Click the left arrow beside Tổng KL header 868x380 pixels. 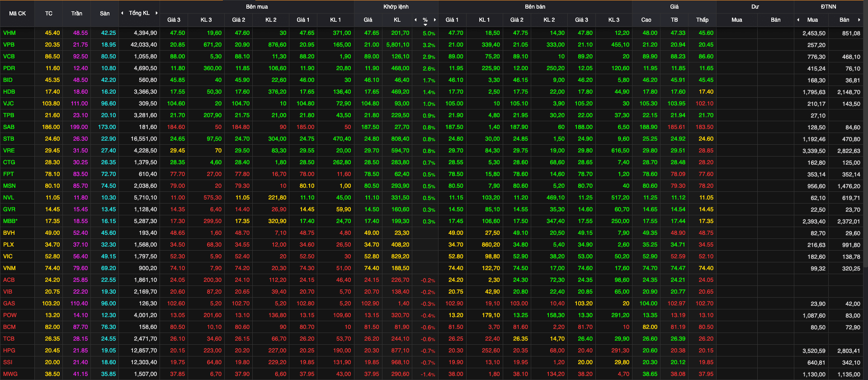[x=122, y=13]
